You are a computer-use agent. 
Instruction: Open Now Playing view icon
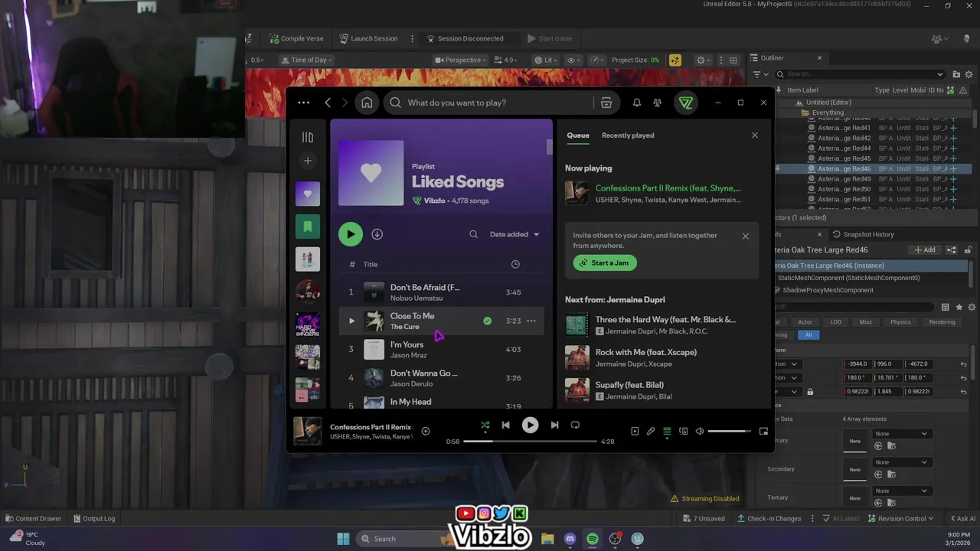coord(635,431)
